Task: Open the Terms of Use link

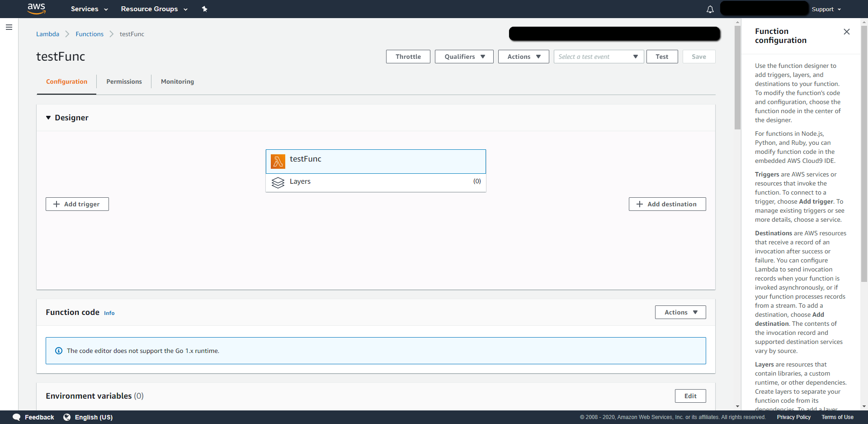Action: 838,417
